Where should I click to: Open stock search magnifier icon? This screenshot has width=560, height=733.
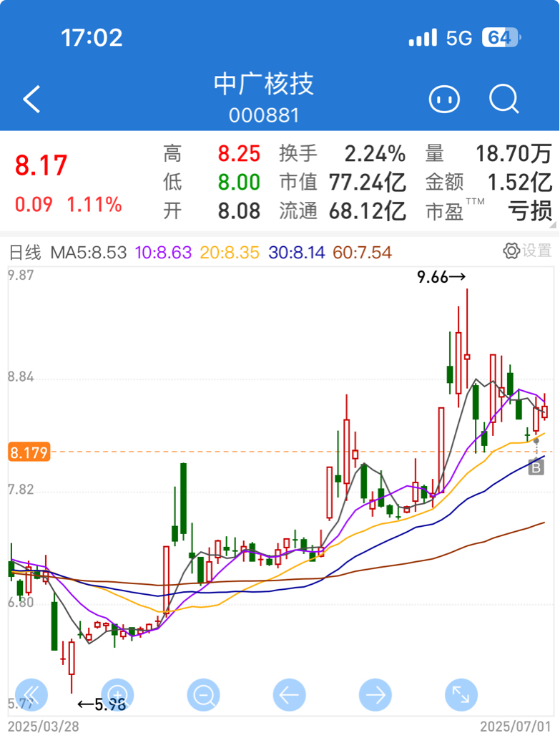click(504, 99)
